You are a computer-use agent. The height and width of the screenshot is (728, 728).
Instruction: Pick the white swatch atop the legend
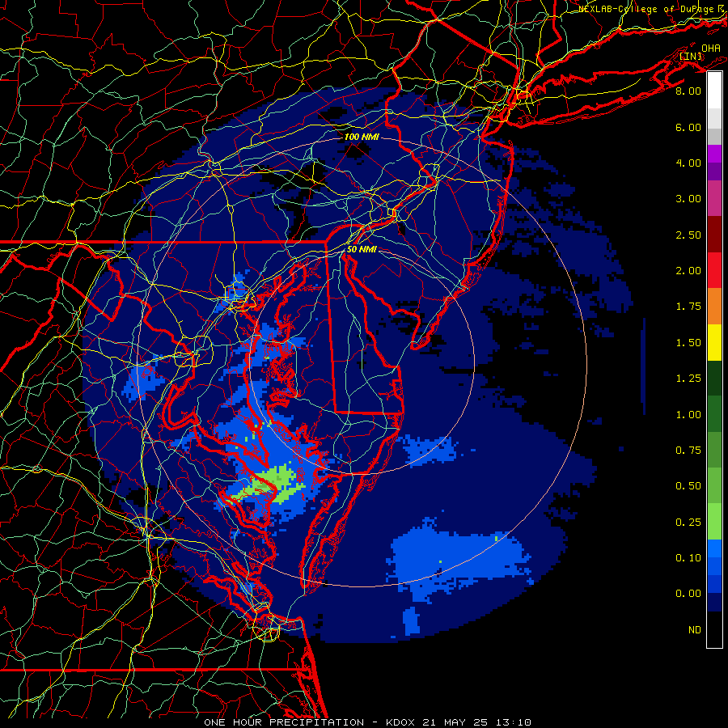(x=714, y=91)
